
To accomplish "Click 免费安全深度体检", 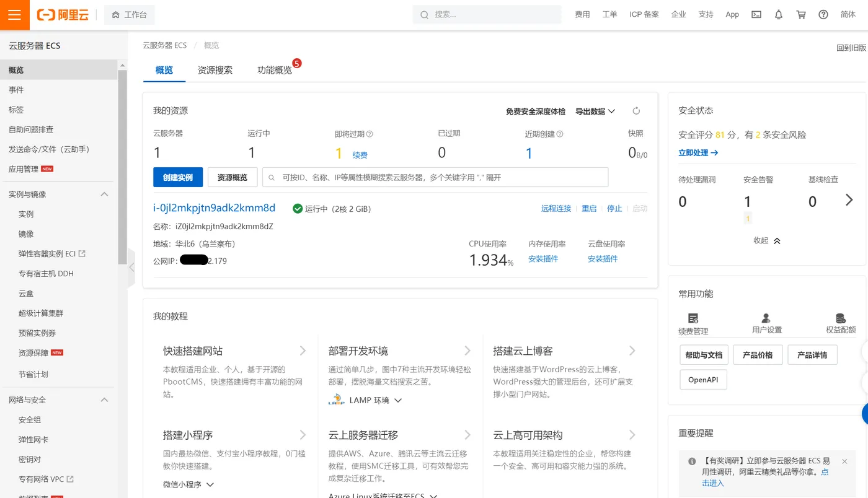I will [x=536, y=111].
